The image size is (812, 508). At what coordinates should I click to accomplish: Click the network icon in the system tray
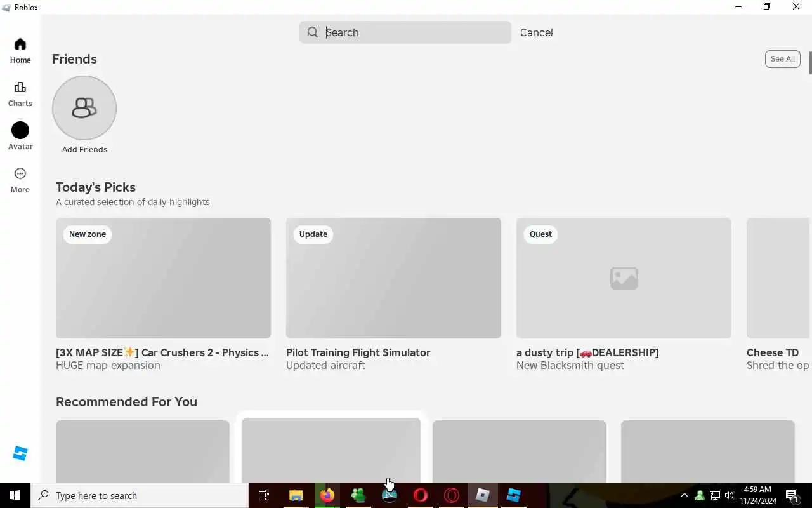(715, 495)
